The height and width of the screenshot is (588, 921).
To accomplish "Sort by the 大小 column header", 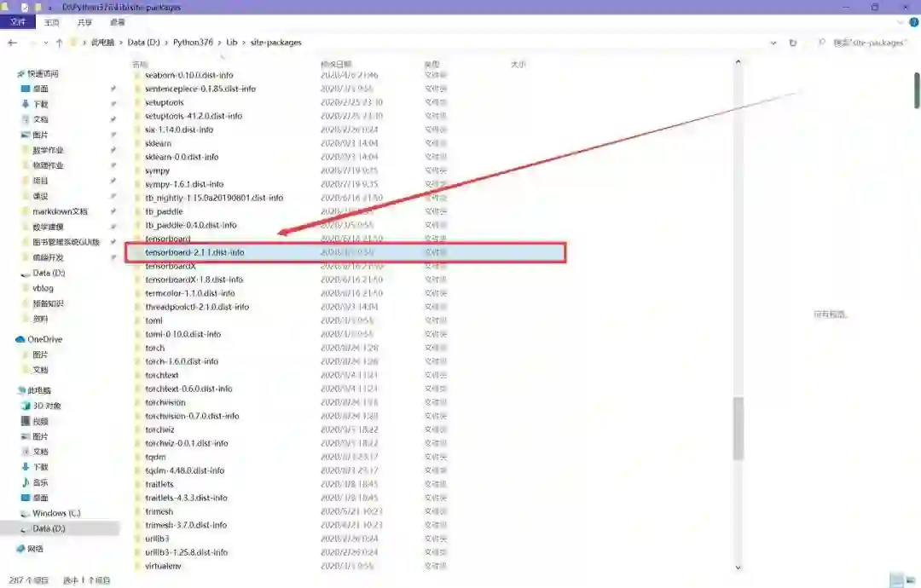I will coord(518,64).
